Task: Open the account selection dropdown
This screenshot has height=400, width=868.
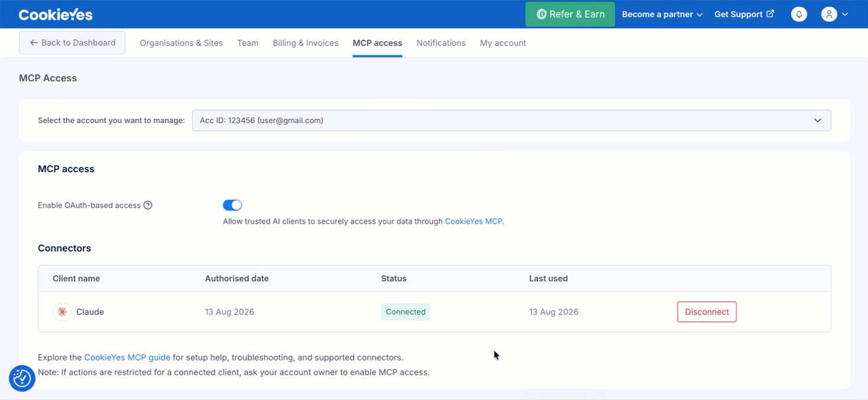Action: click(511, 120)
